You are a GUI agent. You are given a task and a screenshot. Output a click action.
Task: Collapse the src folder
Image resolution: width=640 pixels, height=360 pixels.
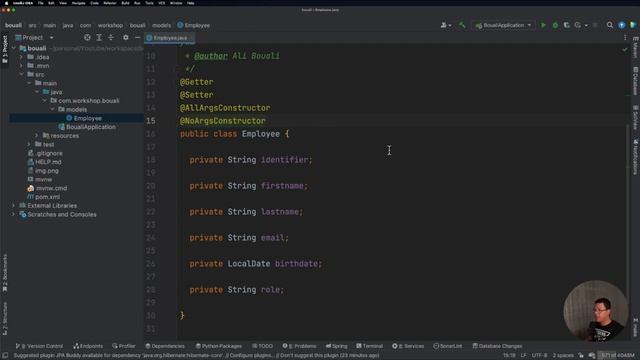tap(21, 74)
